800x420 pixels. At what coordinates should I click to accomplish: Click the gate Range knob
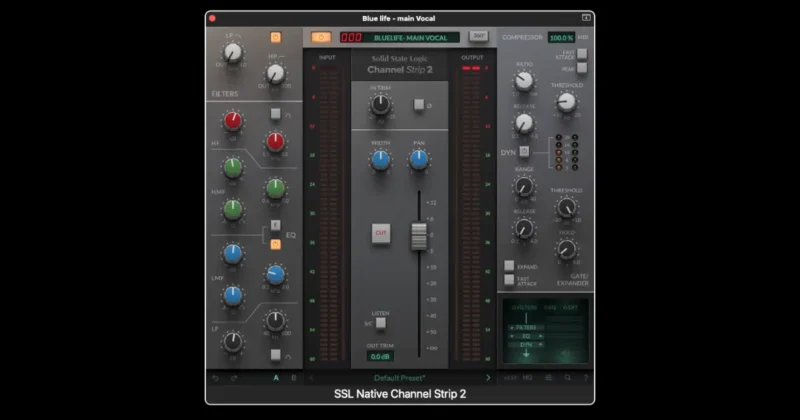(524, 187)
